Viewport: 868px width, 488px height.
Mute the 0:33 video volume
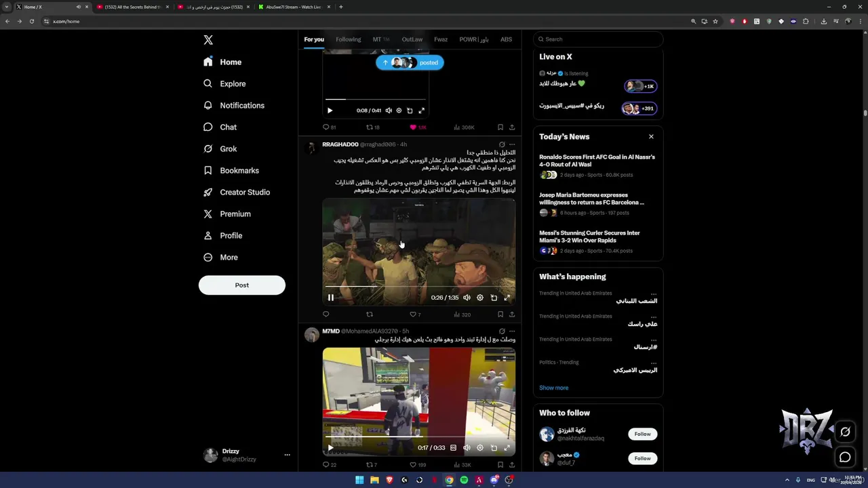click(467, 448)
